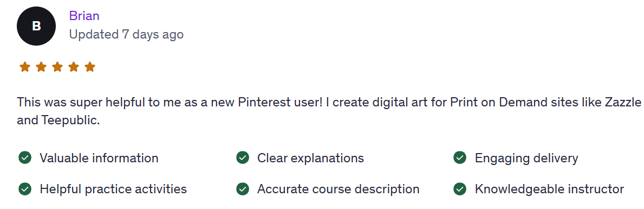
Task: Select the 'Valuable information' label
Action: 99,158
